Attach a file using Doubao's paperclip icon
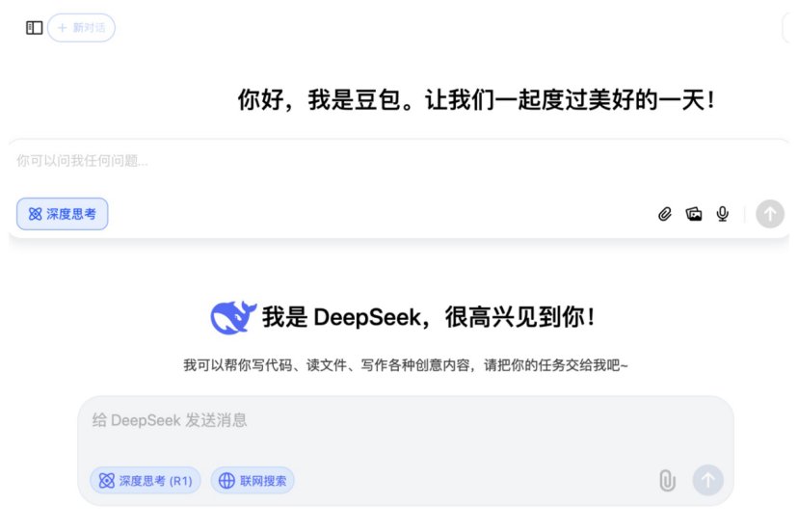The width and height of the screenshot is (798, 532). click(x=665, y=214)
